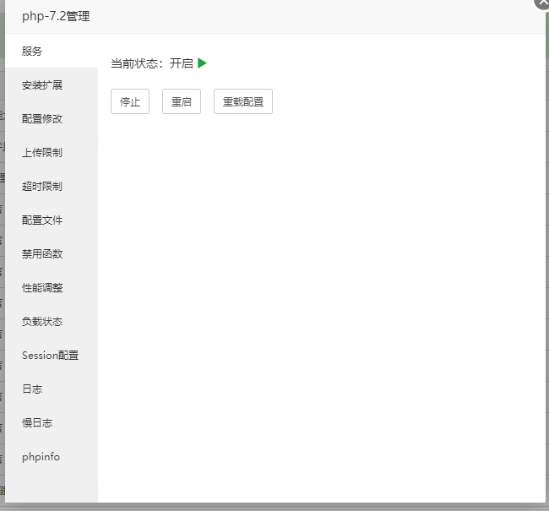Click the 重启 button
This screenshot has height=511, width=549.
click(181, 102)
